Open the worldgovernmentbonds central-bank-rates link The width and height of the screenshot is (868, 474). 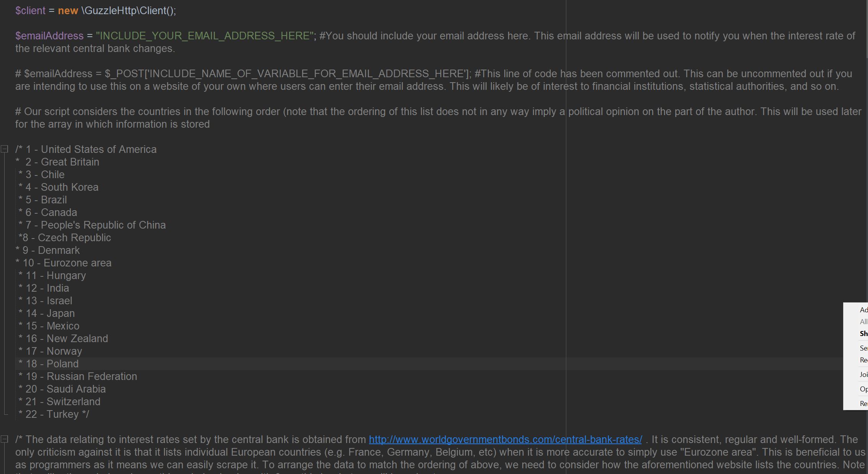tap(505, 440)
